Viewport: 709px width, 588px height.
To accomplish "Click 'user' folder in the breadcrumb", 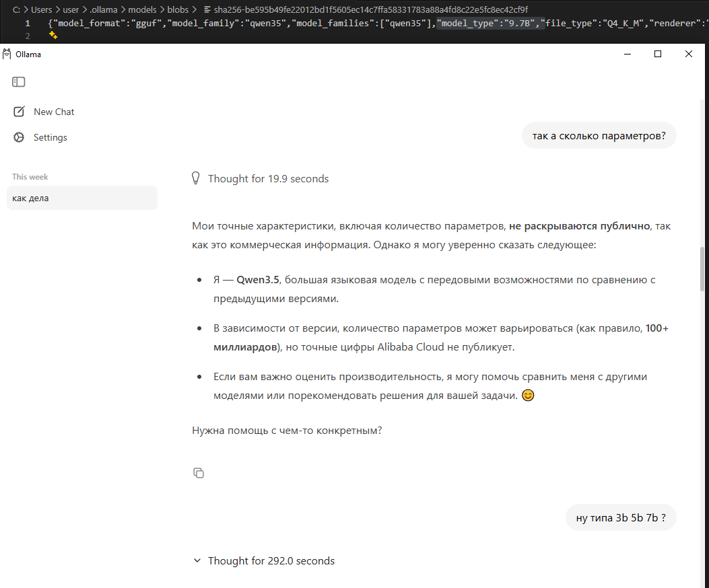I will pyautogui.click(x=71, y=9).
